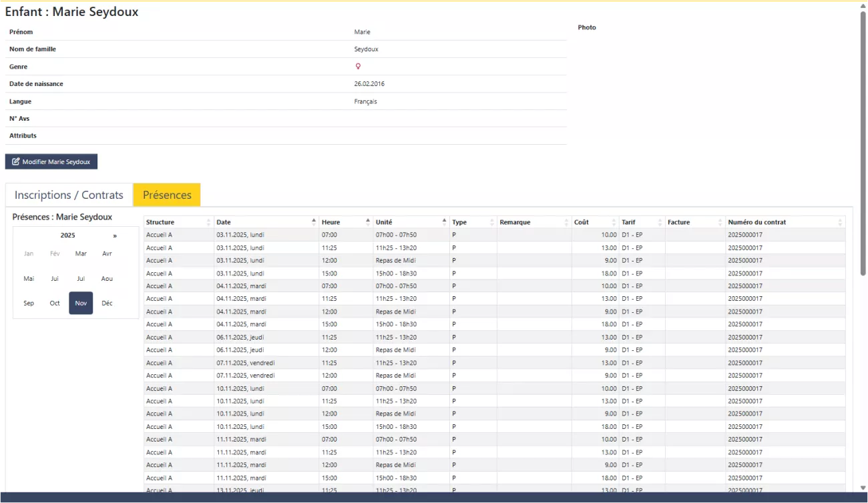Click the 2025 year header in calendar
The height and width of the screenshot is (503, 868).
click(x=68, y=235)
